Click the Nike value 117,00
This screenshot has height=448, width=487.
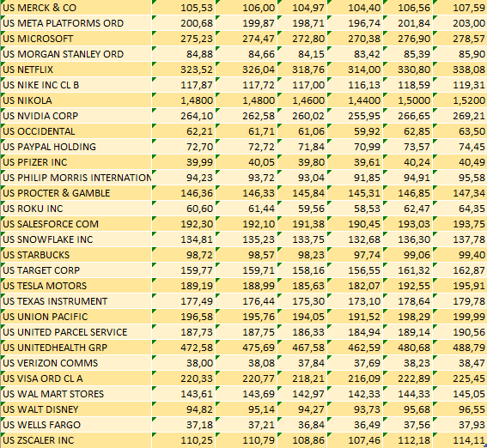pyautogui.click(x=302, y=85)
